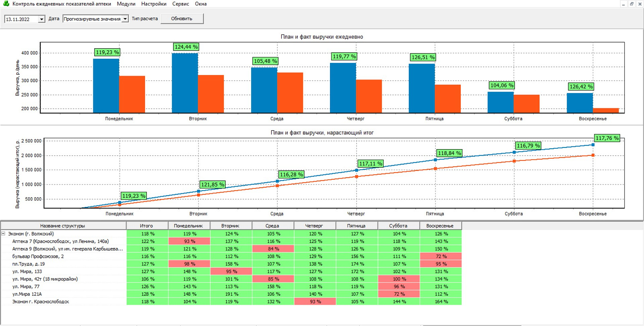644x326 pixels.
Task: Select the Аптека 9 (Волжский) row
Action: [231, 249]
